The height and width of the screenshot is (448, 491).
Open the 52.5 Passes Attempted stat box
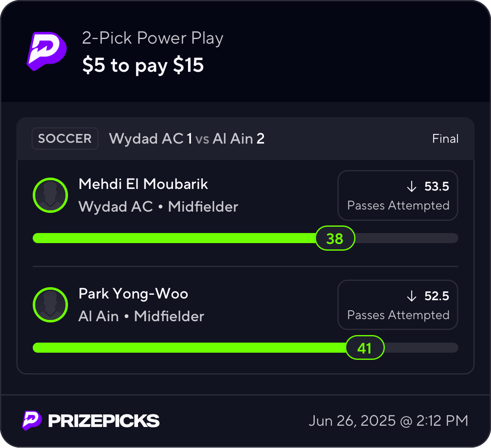[398, 305]
